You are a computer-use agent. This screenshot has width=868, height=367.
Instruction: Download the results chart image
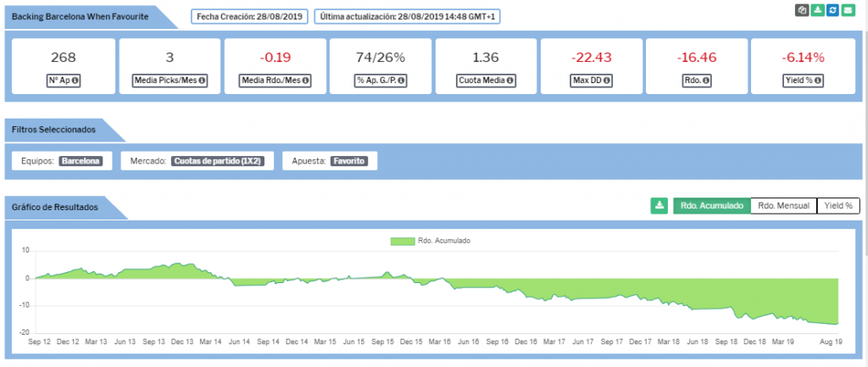pyautogui.click(x=659, y=206)
